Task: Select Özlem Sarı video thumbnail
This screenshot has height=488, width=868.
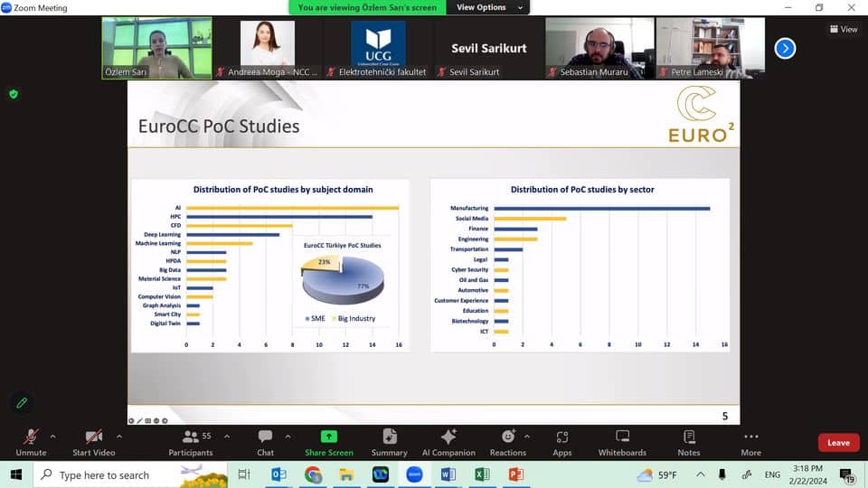Action: tap(156, 48)
